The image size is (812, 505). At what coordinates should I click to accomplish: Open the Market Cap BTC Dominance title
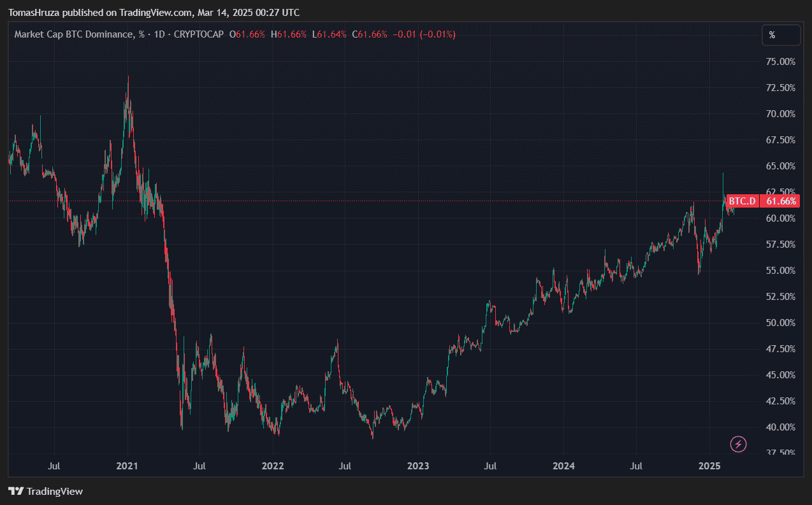click(75, 34)
